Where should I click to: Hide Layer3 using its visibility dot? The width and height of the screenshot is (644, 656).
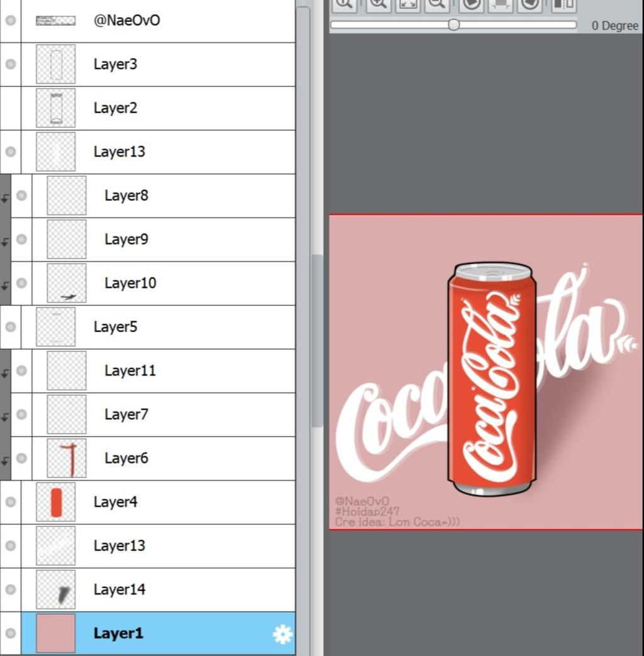tap(11, 64)
